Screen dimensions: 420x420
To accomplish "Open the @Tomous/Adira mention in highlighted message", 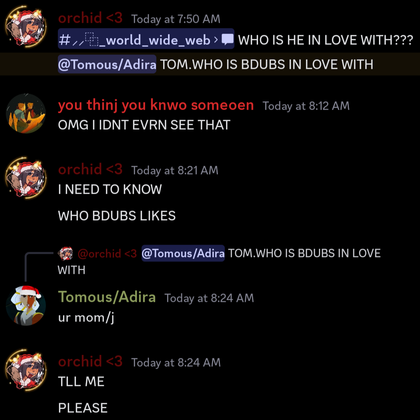I will click(x=107, y=64).
